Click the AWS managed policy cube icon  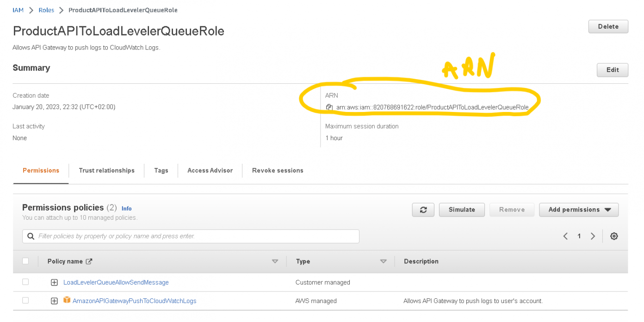click(67, 300)
